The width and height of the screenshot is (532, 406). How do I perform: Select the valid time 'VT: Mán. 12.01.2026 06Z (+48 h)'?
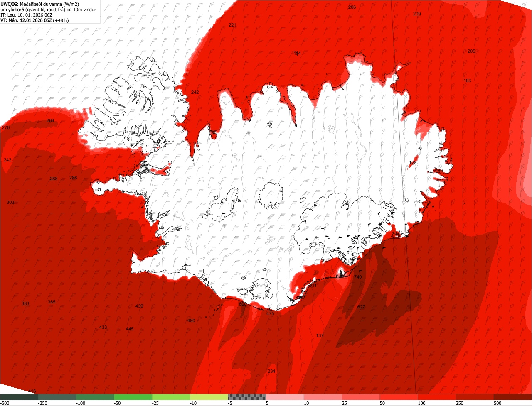tap(34, 20)
